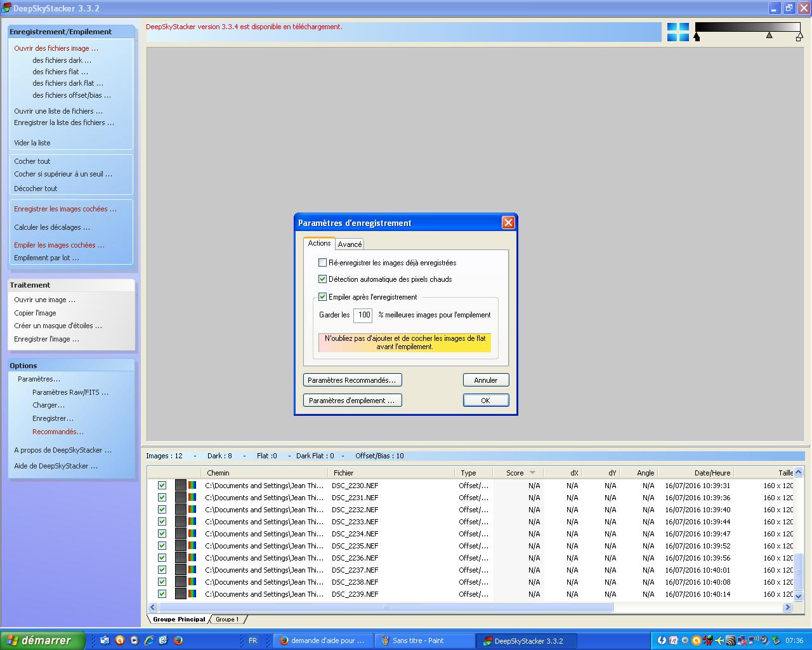Click the DeepSkyStacker 3.3.4 update notice

tap(244, 27)
